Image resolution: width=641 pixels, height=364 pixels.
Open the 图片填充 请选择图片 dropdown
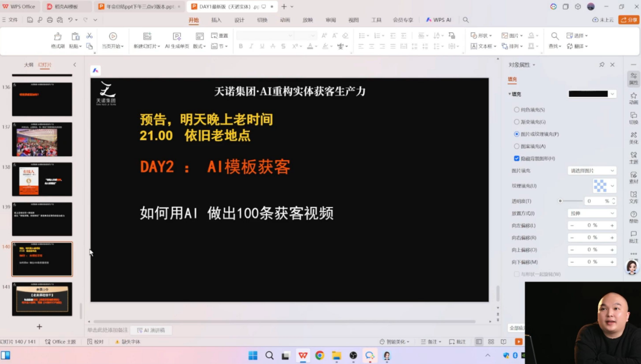[592, 171]
